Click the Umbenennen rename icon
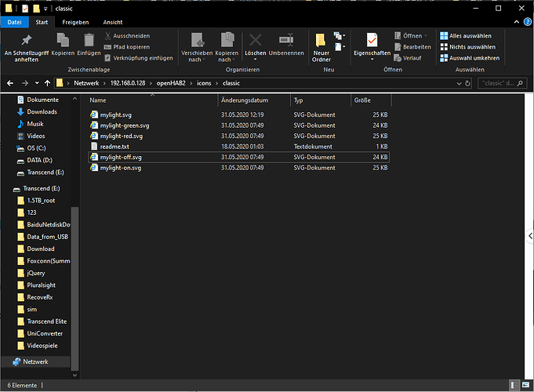534x392 pixels. [286, 40]
